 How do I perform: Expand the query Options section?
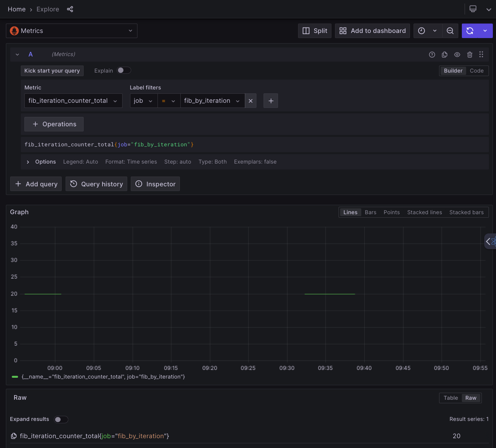28,162
